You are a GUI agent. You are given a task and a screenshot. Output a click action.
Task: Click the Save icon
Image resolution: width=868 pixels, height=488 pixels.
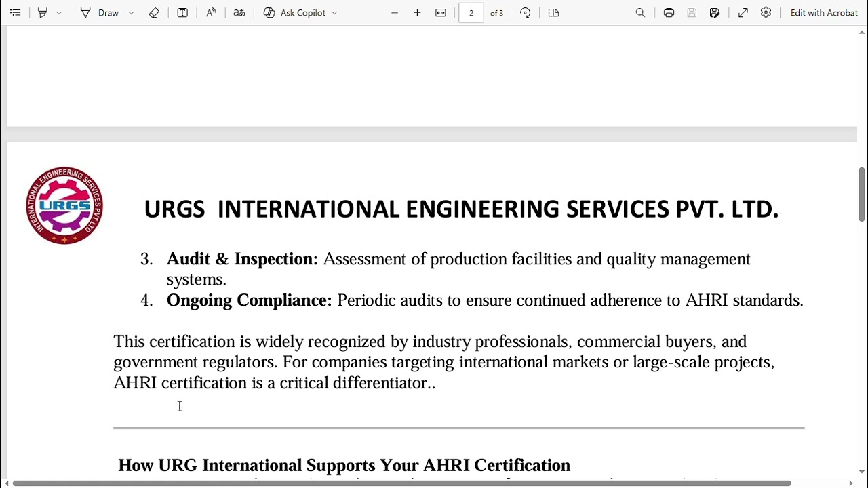(x=692, y=13)
